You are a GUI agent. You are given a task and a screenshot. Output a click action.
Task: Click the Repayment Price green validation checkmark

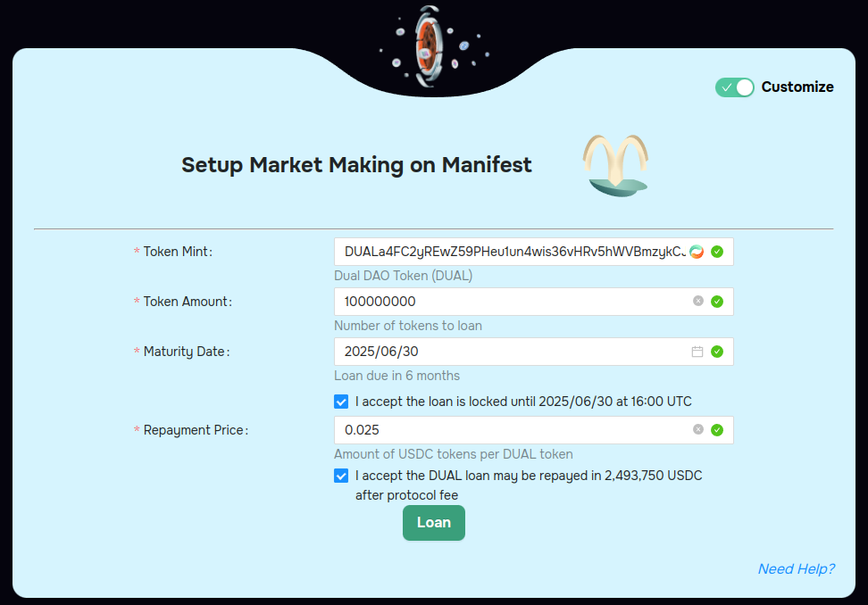pos(717,430)
